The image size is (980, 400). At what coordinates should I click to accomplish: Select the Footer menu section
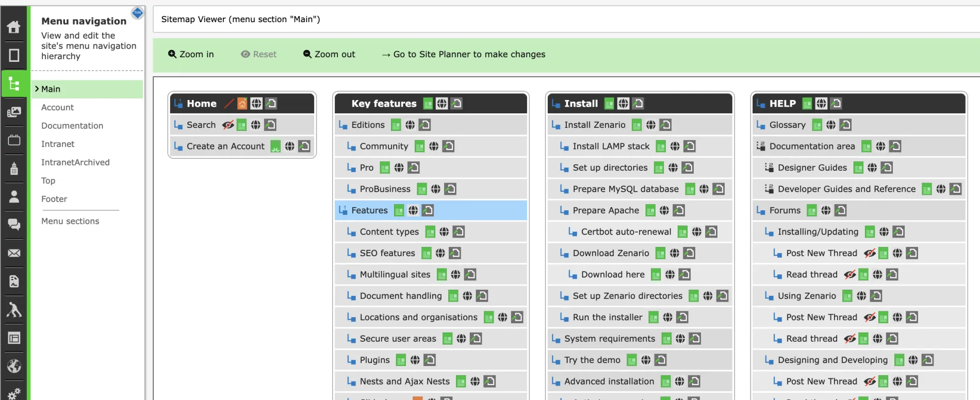tap(54, 199)
